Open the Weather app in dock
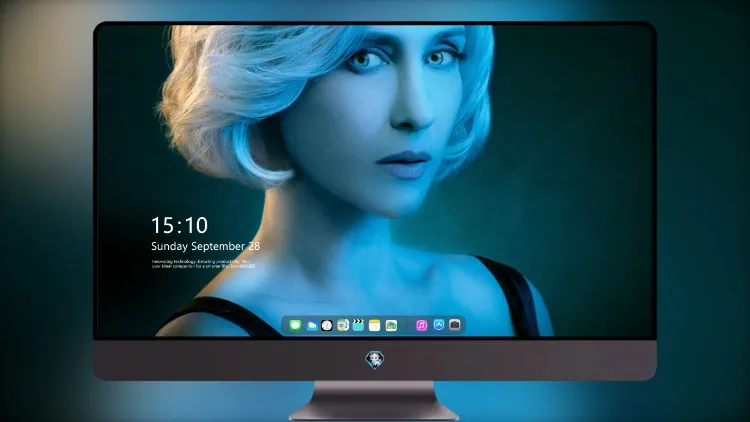This screenshot has height=422, width=750. coord(311,326)
